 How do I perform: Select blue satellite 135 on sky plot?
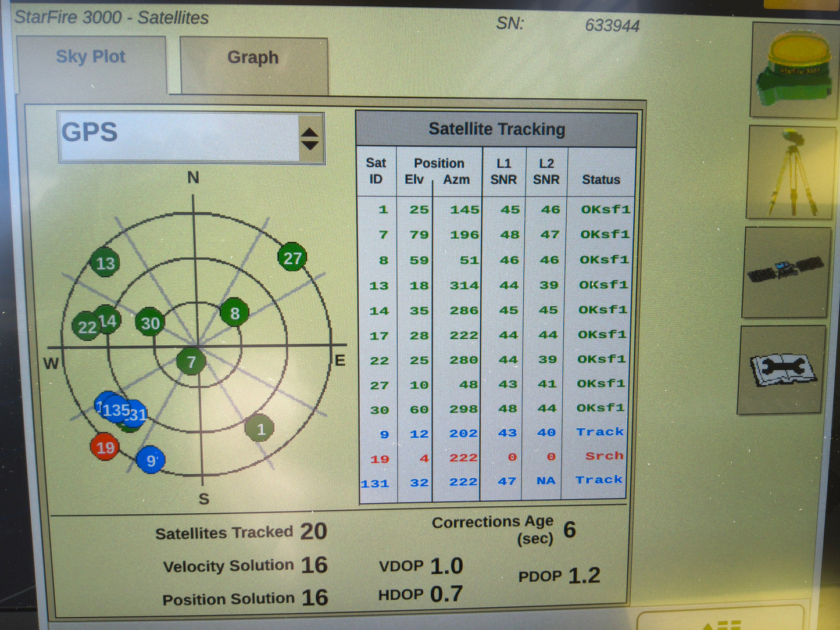point(115,410)
